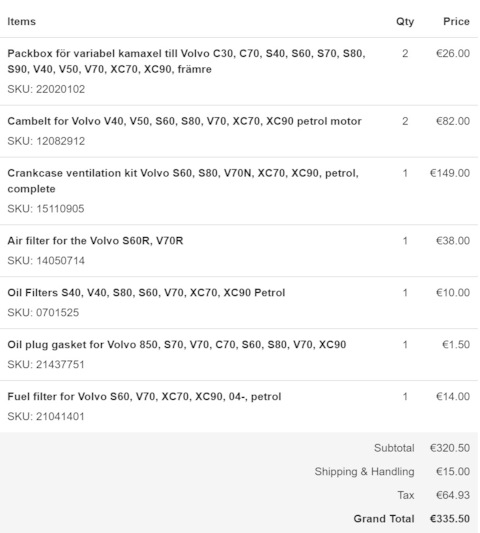This screenshot has height=533, width=480.
Task: Click SKU 14050714 under Air filter
Action: tap(46, 261)
